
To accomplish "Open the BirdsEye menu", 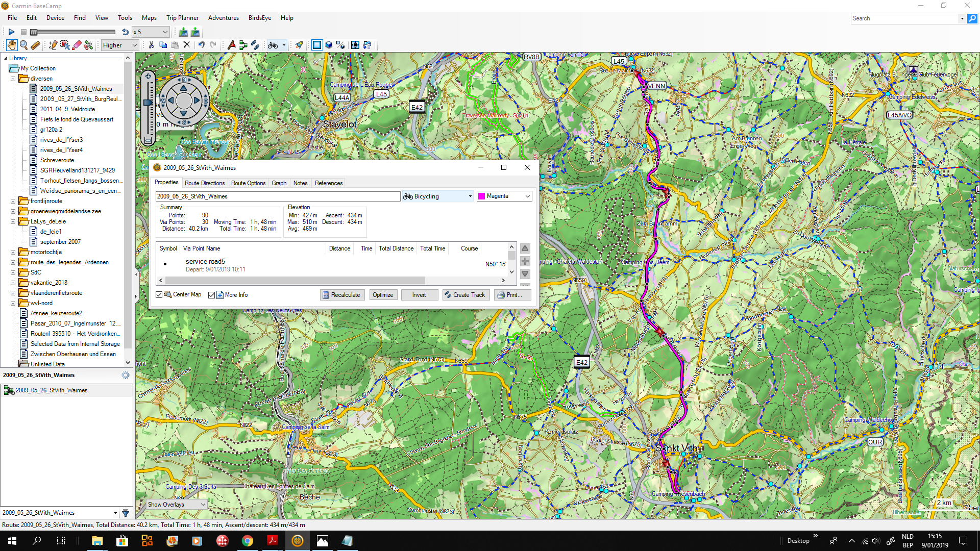I will [260, 18].
